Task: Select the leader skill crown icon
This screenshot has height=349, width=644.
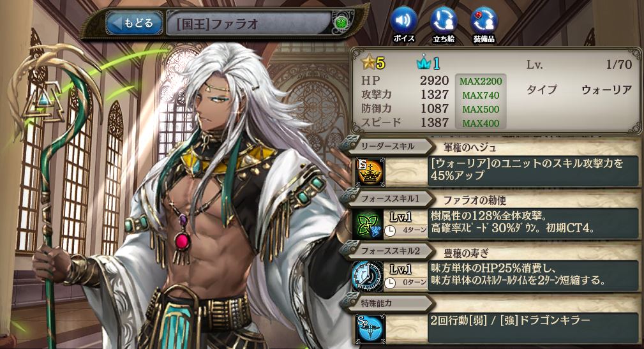Action: coord(370,171)
